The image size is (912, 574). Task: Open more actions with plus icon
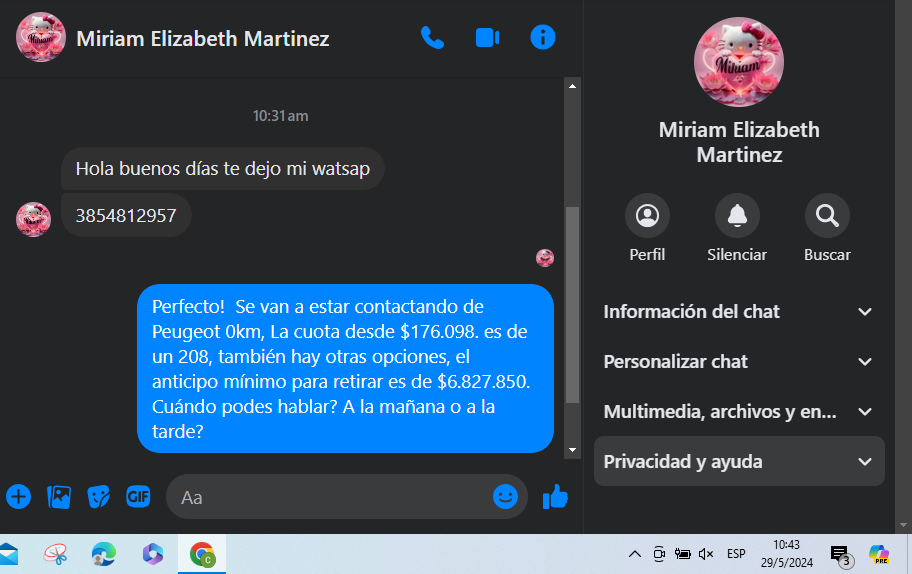click(19, 497)
